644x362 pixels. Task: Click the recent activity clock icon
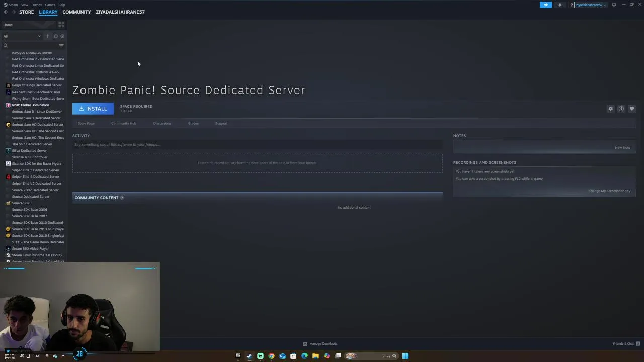point(56,36)
